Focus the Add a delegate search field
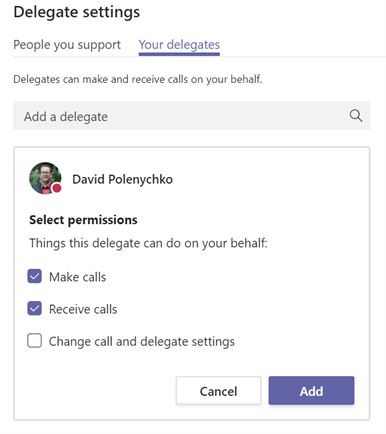 click(x=192, y=116)
